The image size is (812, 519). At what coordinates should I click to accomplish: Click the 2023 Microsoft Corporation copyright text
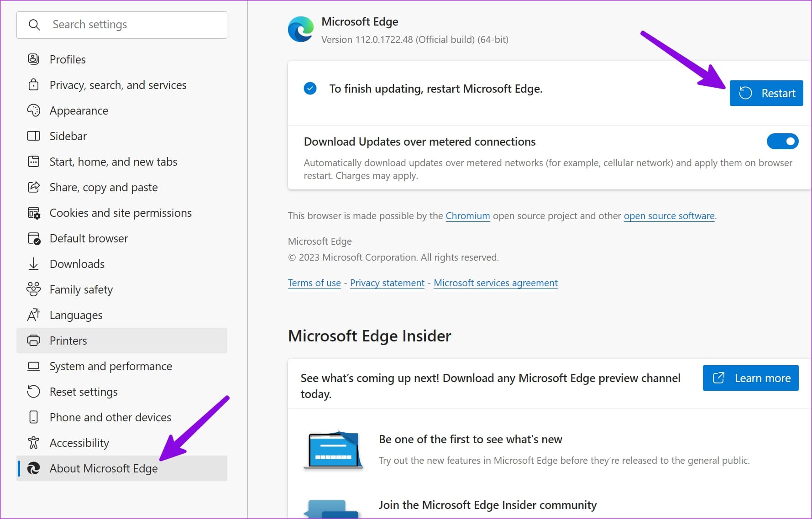point(393,257)
